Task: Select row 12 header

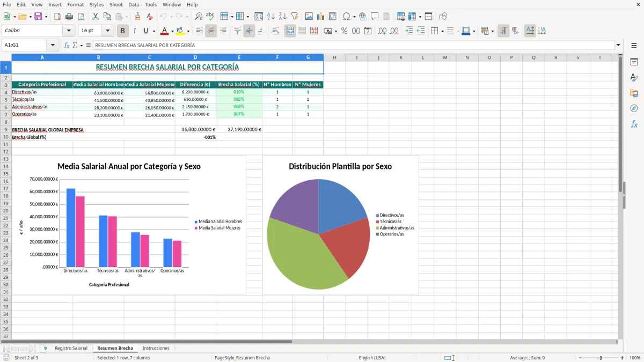Action: pyautogui.click(x=6, y=152)
